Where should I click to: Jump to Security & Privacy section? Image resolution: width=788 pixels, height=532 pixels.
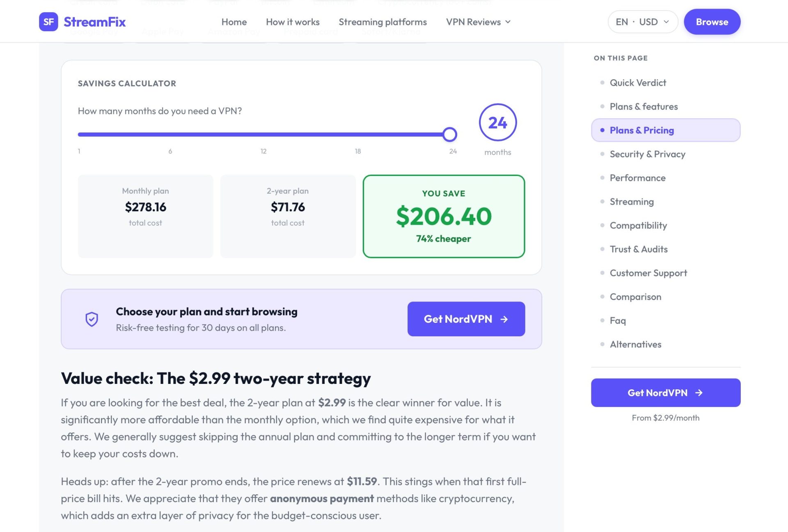(647, 154)
